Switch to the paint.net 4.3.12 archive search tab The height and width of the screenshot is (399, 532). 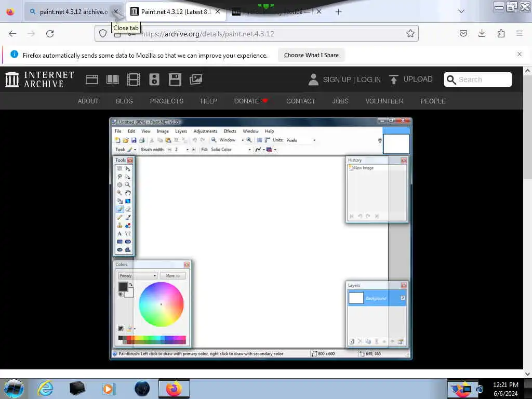click(73, 12)
